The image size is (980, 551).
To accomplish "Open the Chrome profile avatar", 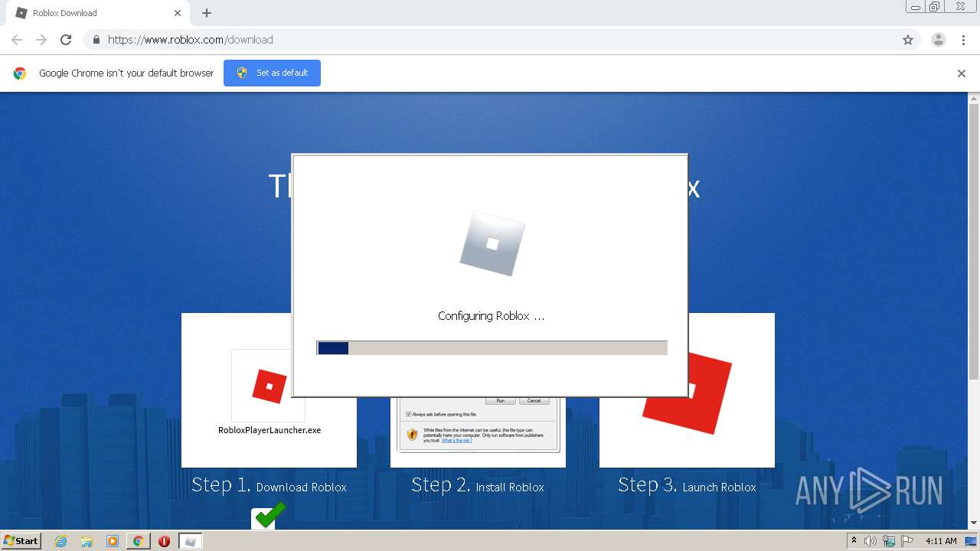I will coord(938,40).
